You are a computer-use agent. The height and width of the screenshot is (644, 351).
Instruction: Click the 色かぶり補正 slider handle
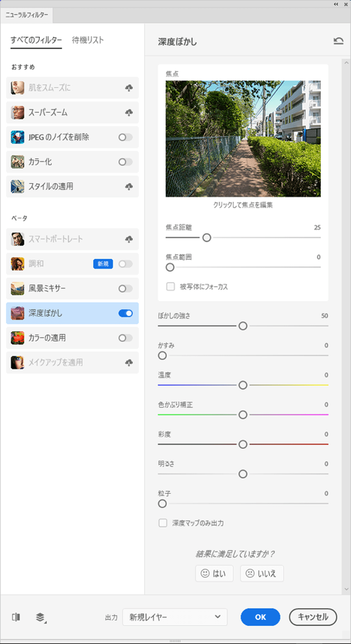point(243,415)
